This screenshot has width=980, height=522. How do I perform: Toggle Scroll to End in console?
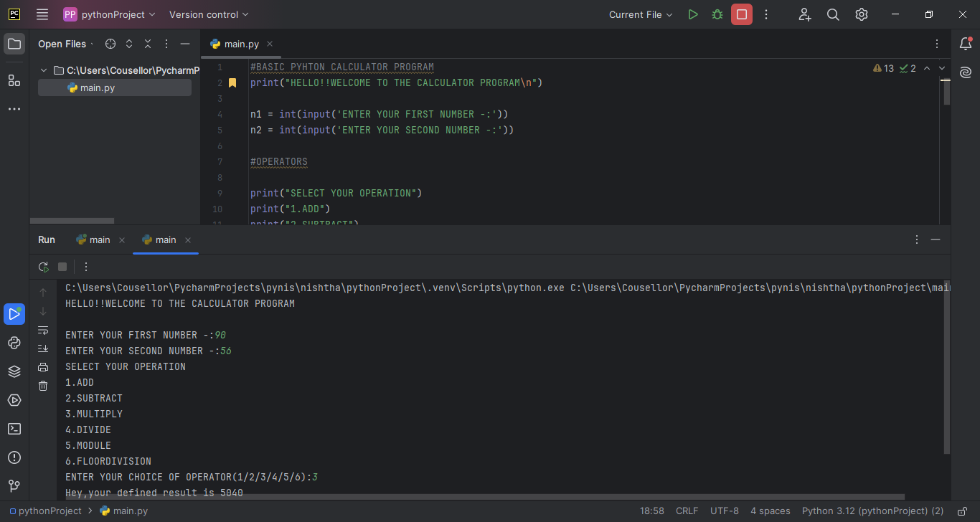[x=43, y=348]
